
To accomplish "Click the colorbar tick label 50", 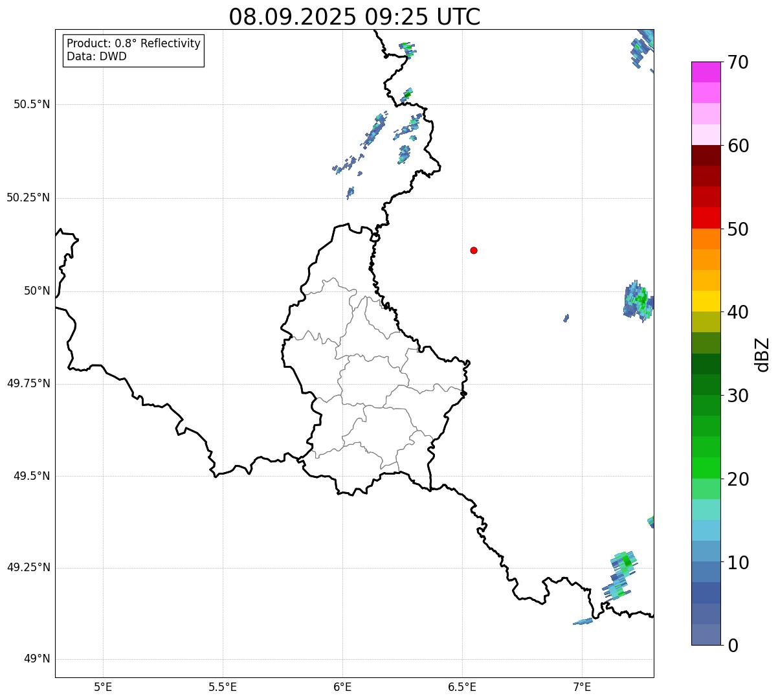I will point(738,229).
